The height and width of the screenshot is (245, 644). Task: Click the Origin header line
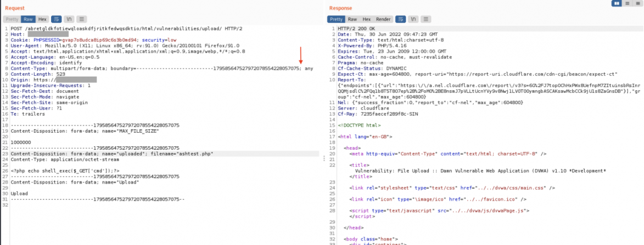[53, 81]
